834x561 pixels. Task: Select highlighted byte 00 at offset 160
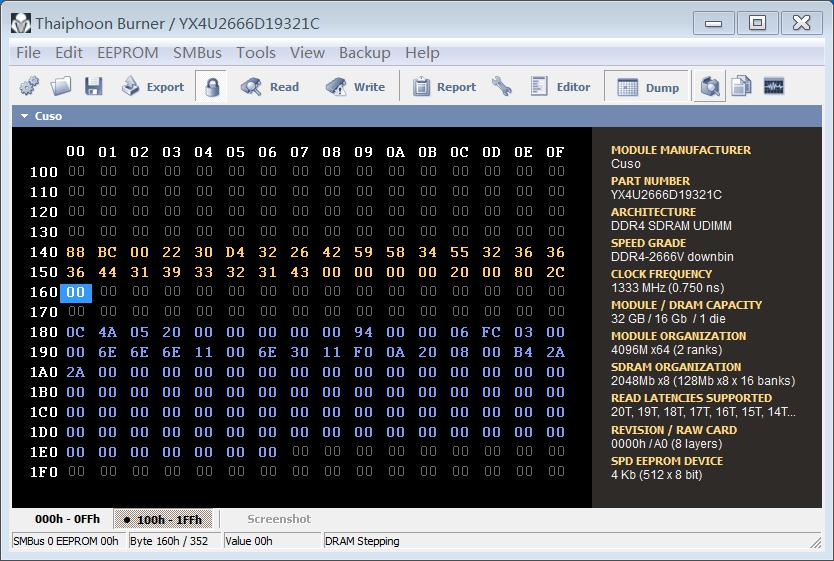[x=76, y=292]
